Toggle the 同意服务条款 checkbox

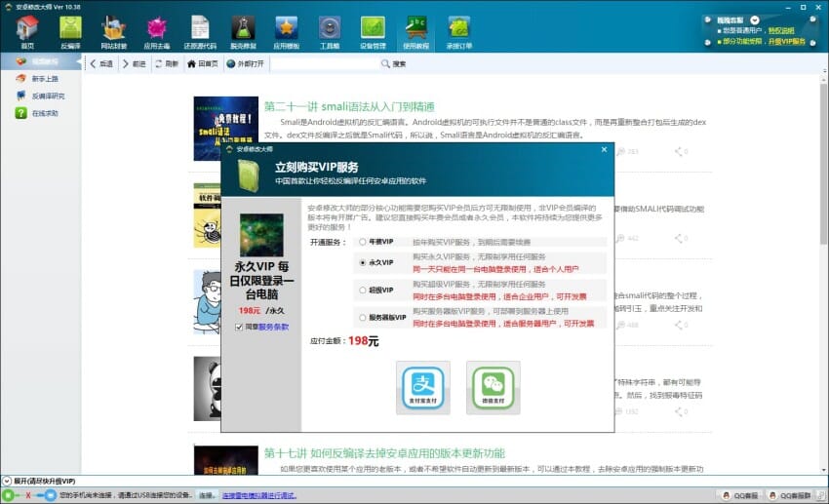239,327
